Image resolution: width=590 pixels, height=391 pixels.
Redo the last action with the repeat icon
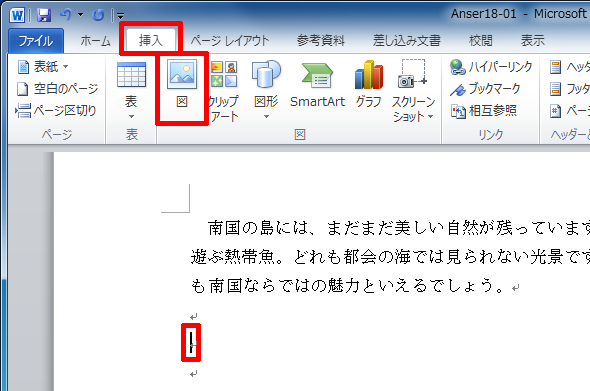point(98,15)
